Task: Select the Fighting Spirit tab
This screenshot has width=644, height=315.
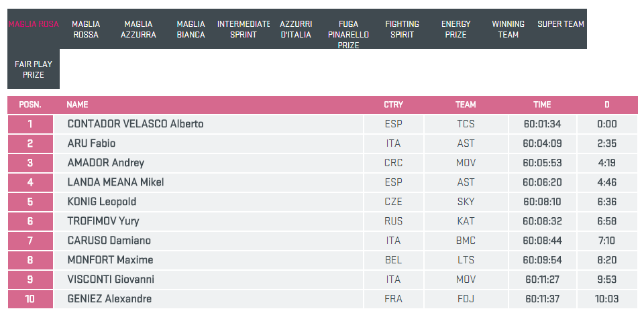Action: (x=402, y=29)
